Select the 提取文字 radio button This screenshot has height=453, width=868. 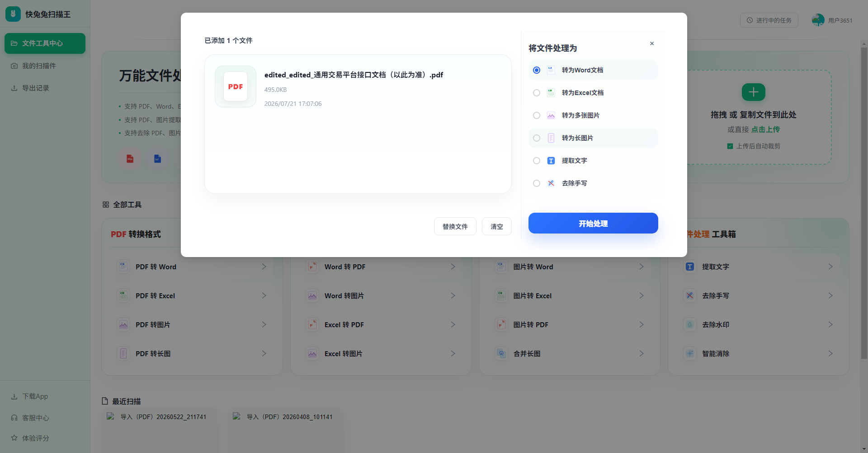[537, 161]
